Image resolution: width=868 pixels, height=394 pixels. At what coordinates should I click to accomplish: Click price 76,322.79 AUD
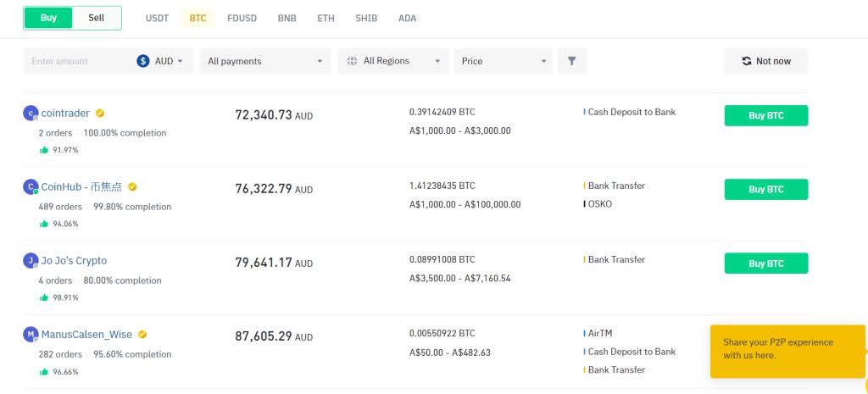point(274,189)
